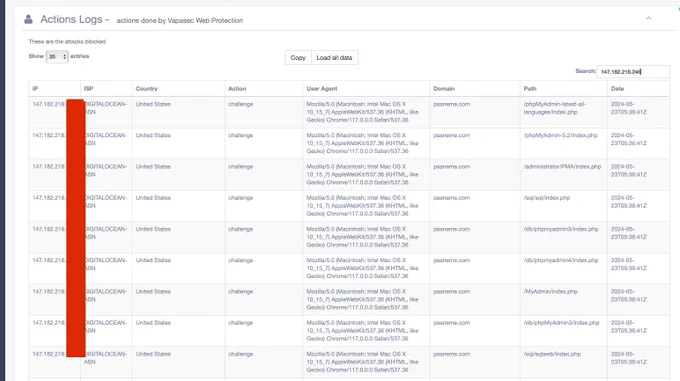This screenshot has width=680, height=381.
Task: Select path /administrator/PMA/index.php
Action: point(562,166)
